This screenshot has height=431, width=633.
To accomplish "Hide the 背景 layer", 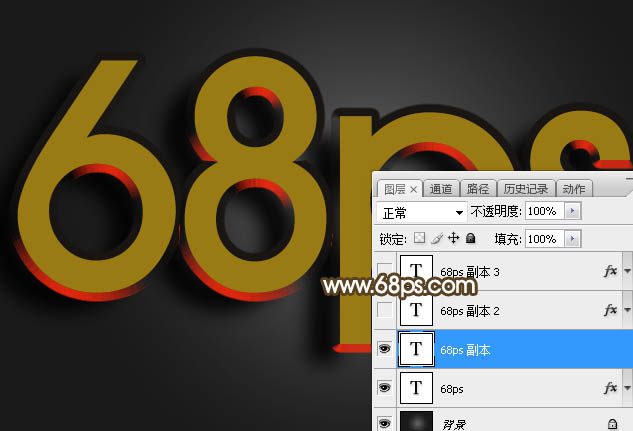I will [384, 423].
